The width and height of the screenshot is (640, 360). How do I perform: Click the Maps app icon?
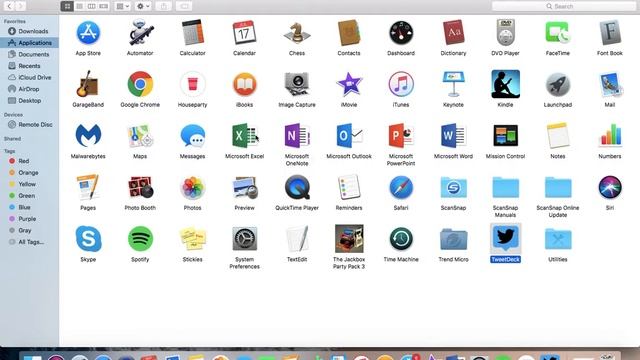[x=140, y=136]
